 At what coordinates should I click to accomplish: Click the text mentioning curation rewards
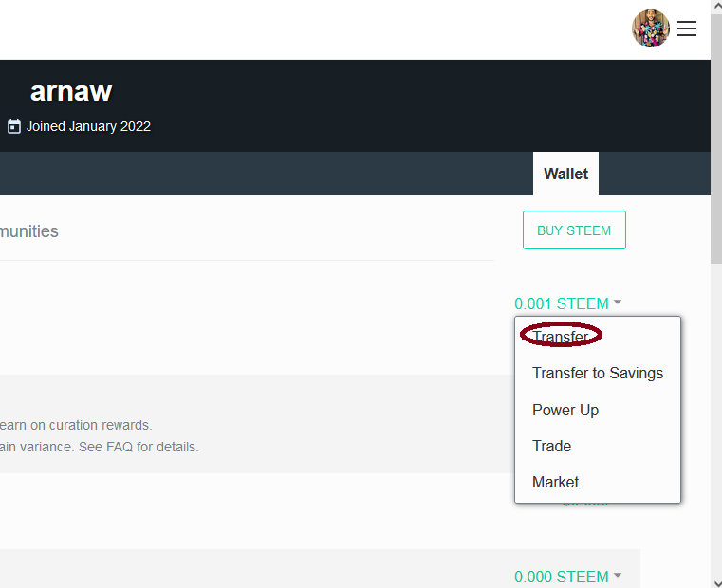(76, 425)
